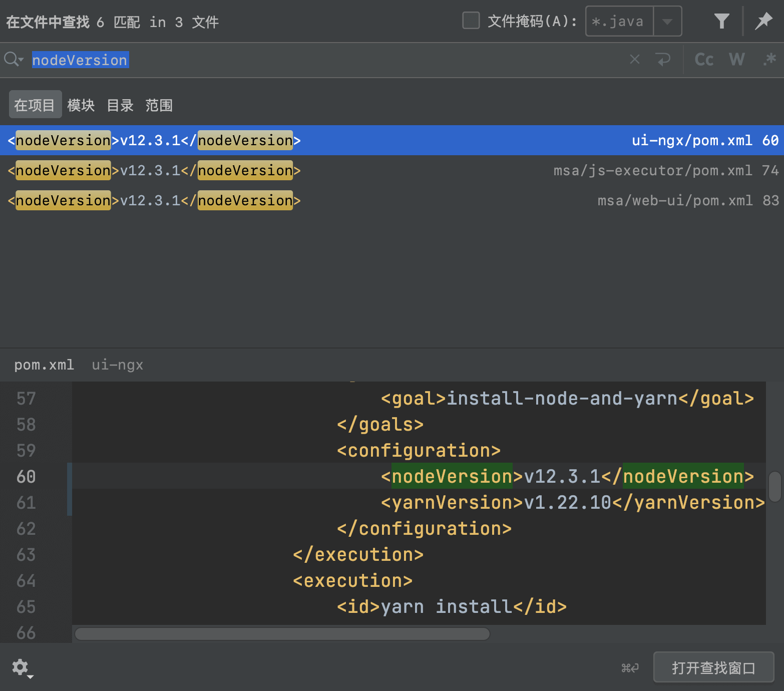Select the 范围 scope tab
This screenshot has width=784, height=691.
[159, 105]
